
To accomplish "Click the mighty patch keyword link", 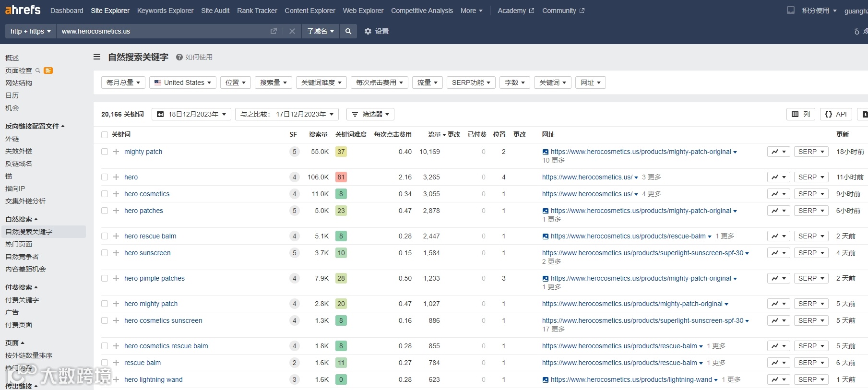I will [x=143, y=152].
